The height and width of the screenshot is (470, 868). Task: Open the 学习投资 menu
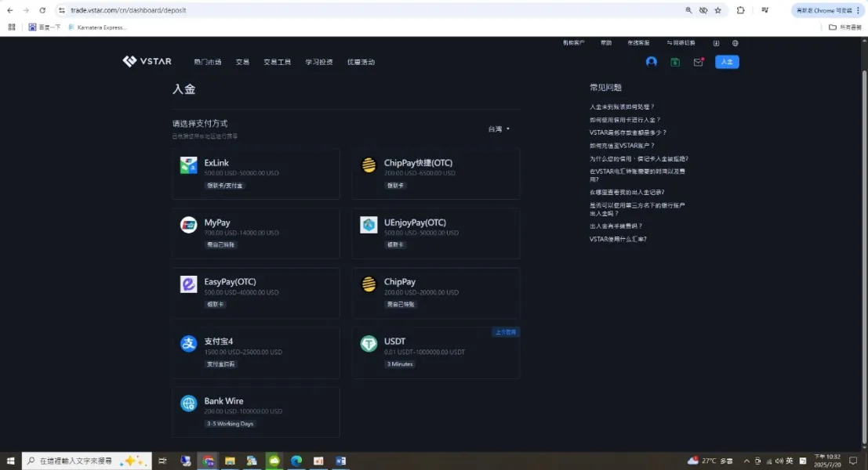(319, 62)
